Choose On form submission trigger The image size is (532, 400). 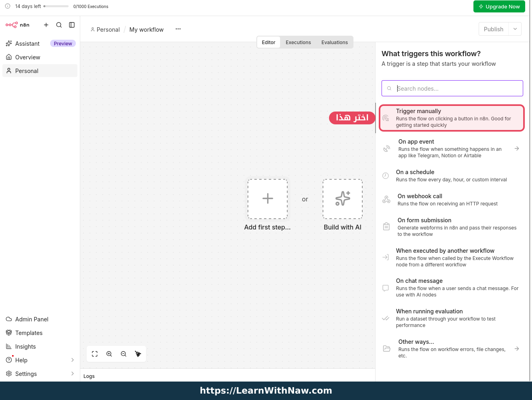pyautogui.click(x=452, y=227)
